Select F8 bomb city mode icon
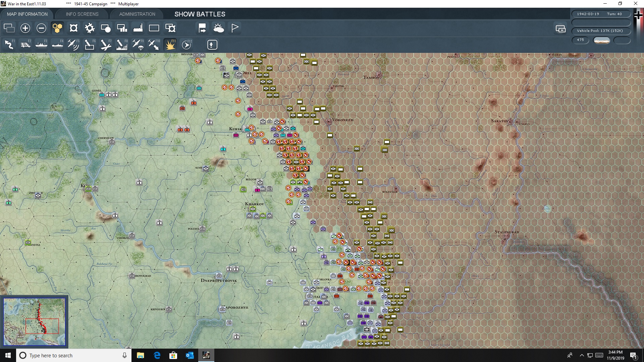 (x=122, y=45)
